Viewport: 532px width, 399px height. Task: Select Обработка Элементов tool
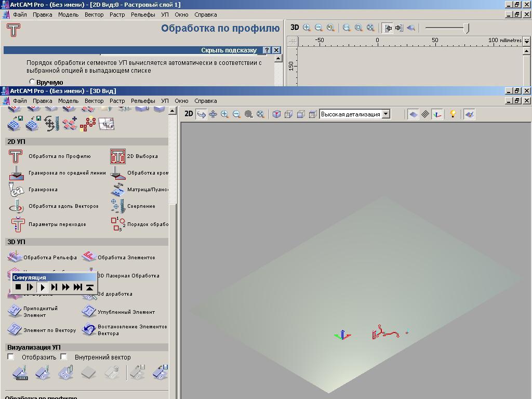(x=118, y=258)
